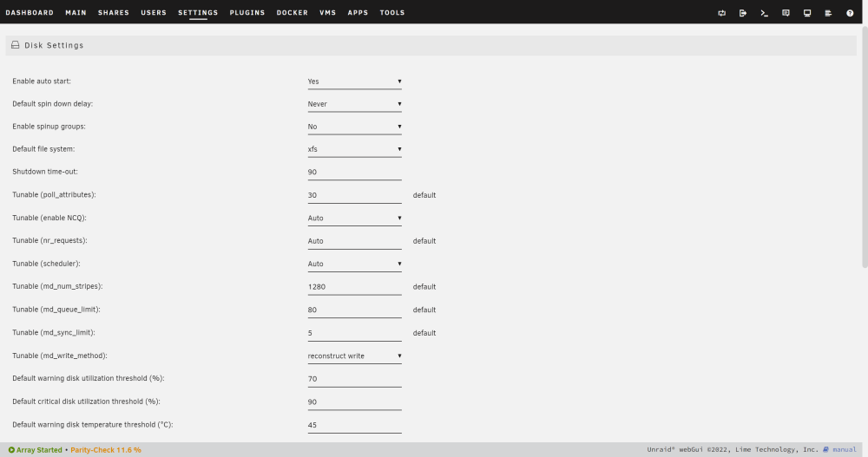The height and width of the screenshot is (457, 868).
Task: Click the critical disk utilization threshold field
Action: pos(354,402)
